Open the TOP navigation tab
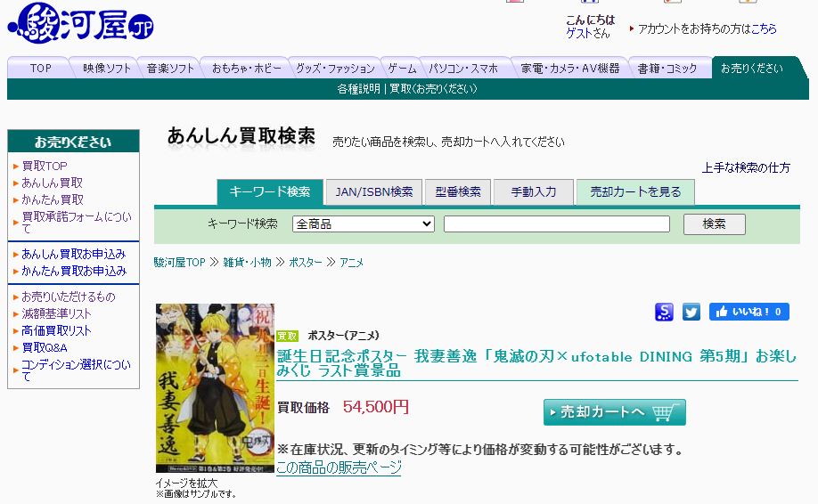The image size is (818, 504). [40, 68]
